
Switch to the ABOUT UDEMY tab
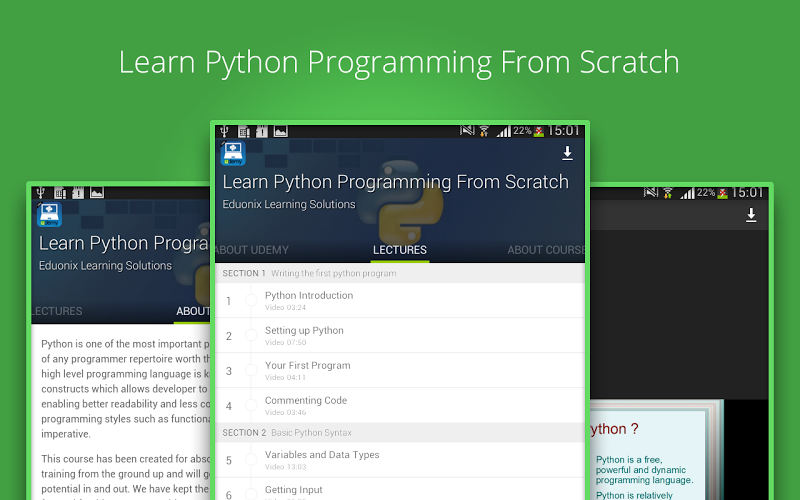pos(251,250)
